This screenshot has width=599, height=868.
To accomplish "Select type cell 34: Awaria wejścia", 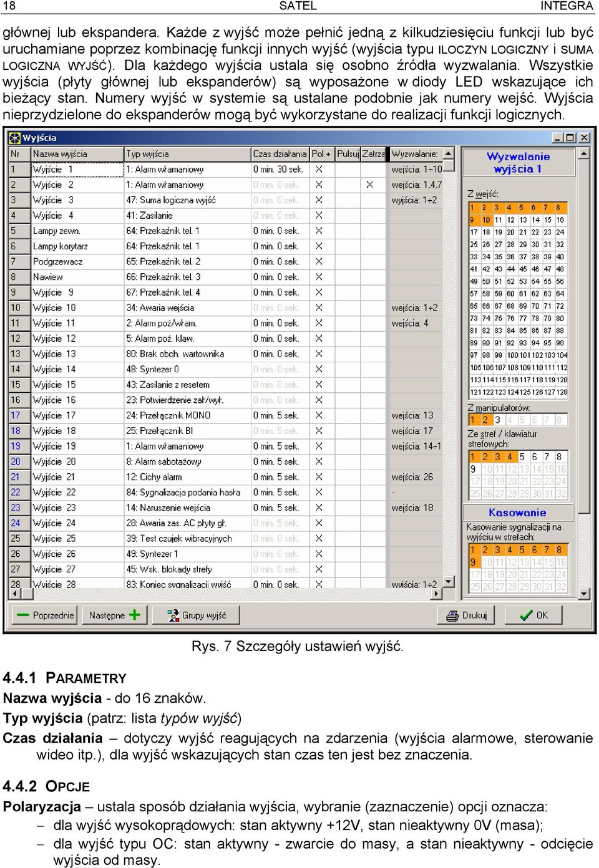I will (187, 307).
